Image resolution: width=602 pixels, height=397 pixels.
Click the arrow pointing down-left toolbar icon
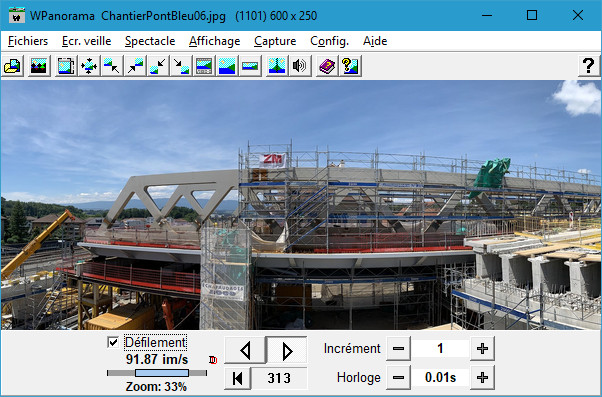click(158, 66)
